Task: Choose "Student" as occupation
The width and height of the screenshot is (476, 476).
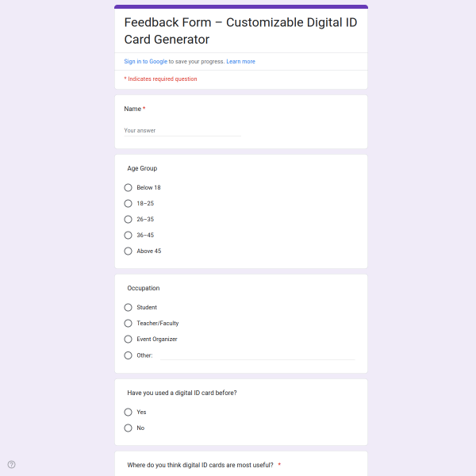Action: pos(129,308)
